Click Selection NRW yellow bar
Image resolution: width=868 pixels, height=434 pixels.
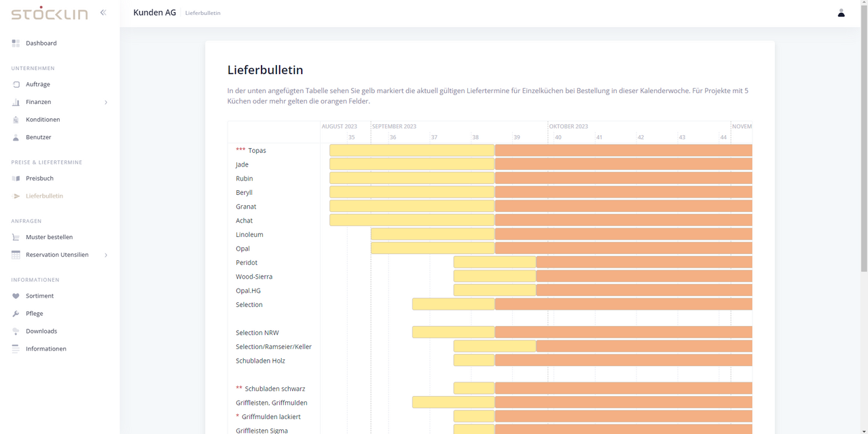coord(454,332)
